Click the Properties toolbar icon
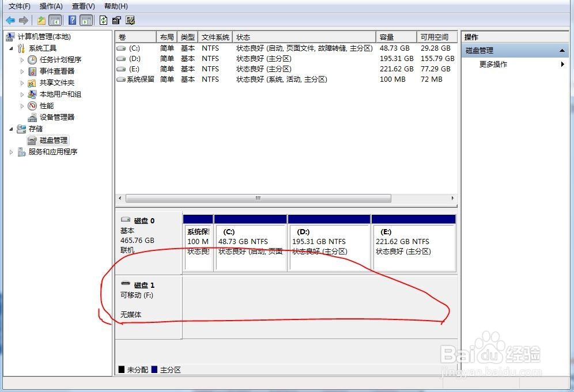This screenshot has height=392, width=574. pyautogui.click(x=116, y=21)
